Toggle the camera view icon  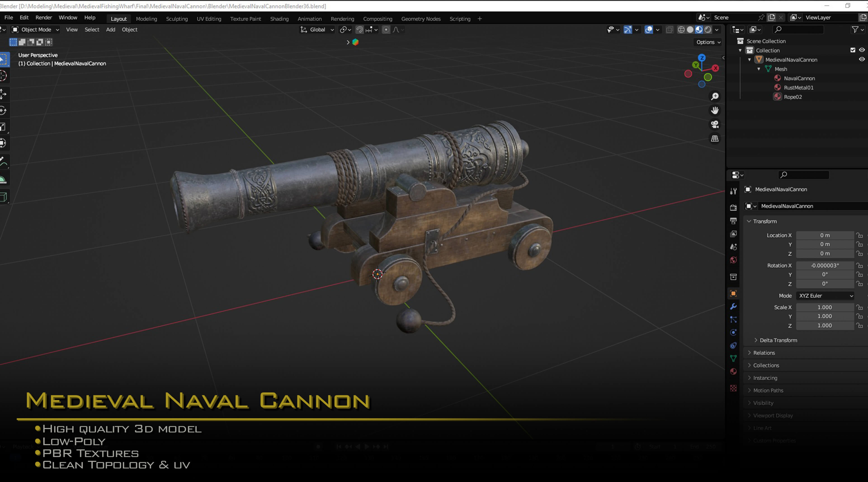tap(715, 124)
